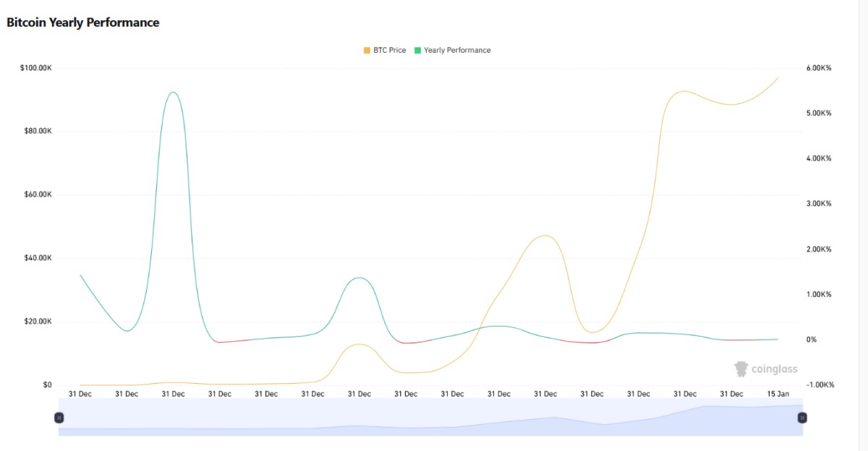The width and height of the screenshot is (868, 451).
Task: Click the $100.00K left axis label
Action: [35, 68]
